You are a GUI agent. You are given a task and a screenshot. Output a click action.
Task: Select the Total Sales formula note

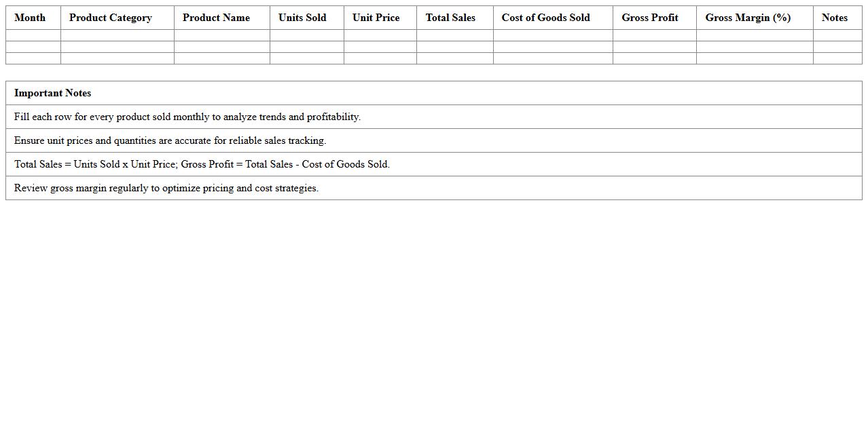coord(202,164)
